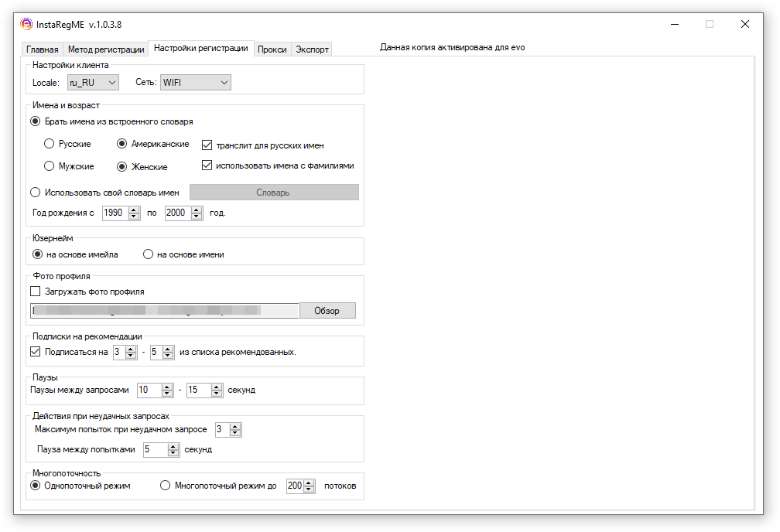Decrease the birth year end value with down arrow
The width and height of the screenshot is (780, 532).
(x=197, y=217)
